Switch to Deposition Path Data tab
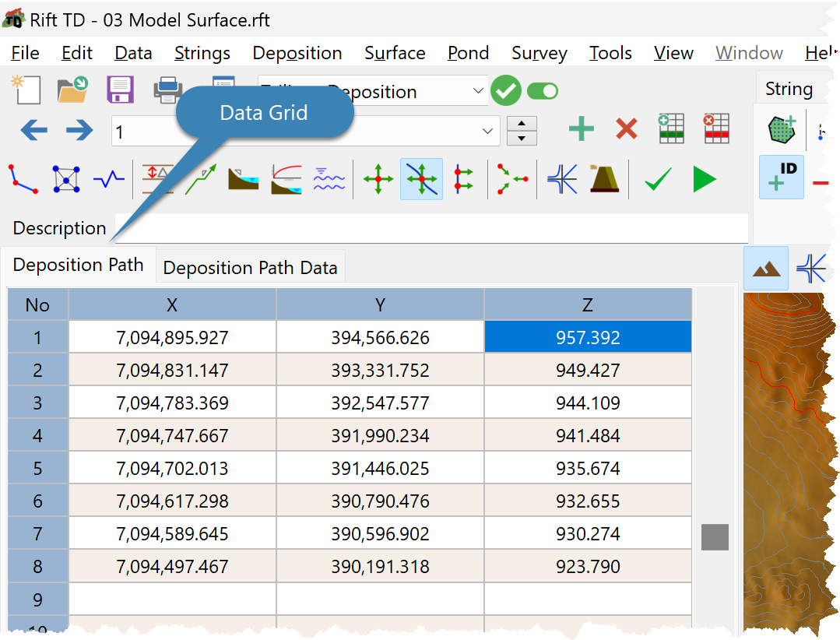 (x=250, y=268)
